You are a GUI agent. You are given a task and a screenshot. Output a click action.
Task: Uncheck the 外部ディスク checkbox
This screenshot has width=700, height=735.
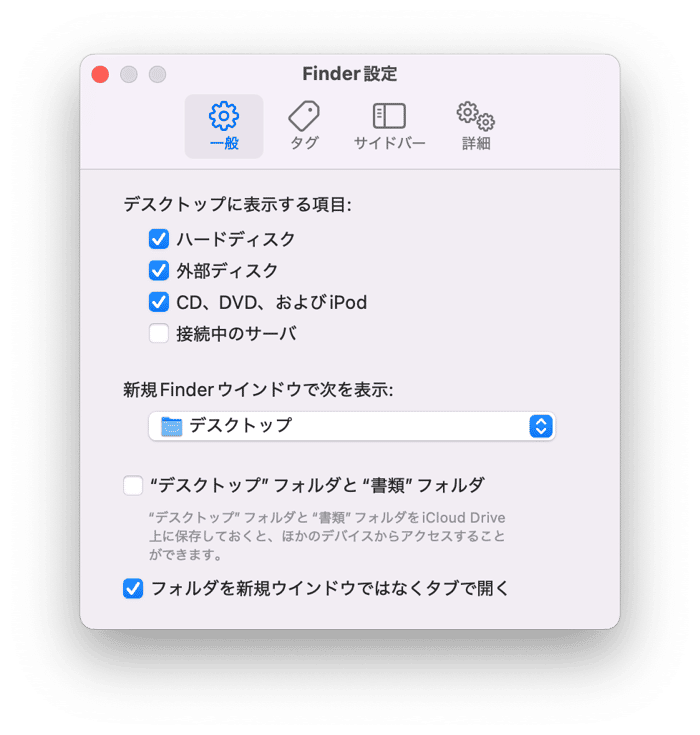(159, 270)
